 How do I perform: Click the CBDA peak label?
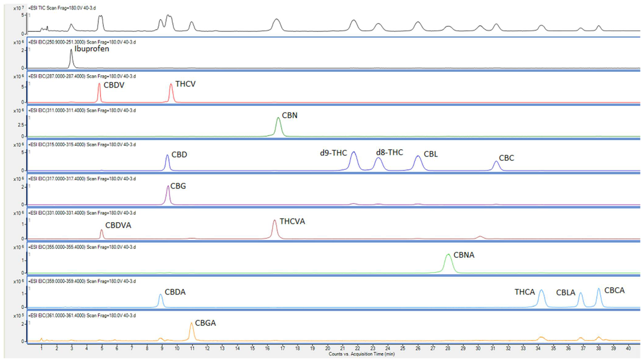(x=175, y=292)
